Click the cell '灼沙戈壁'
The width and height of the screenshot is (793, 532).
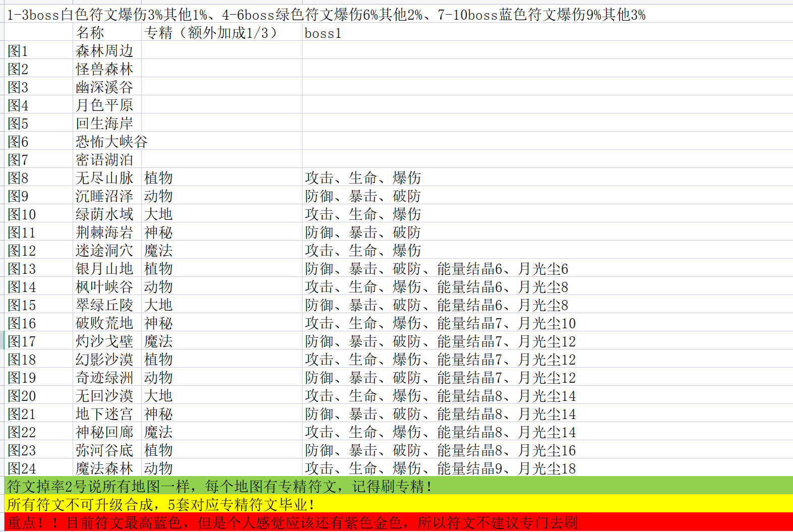pyautogui.click(x=107, y=340)
